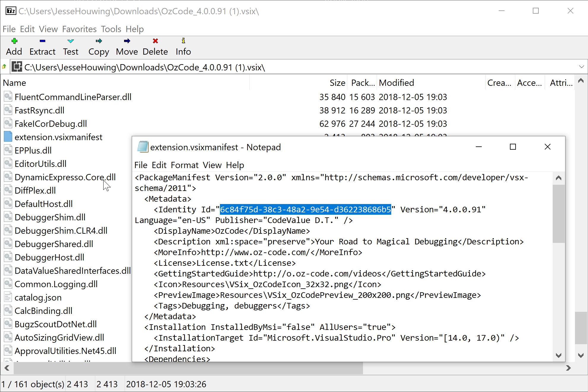Open Notepad's Format menu

(185, 165)
